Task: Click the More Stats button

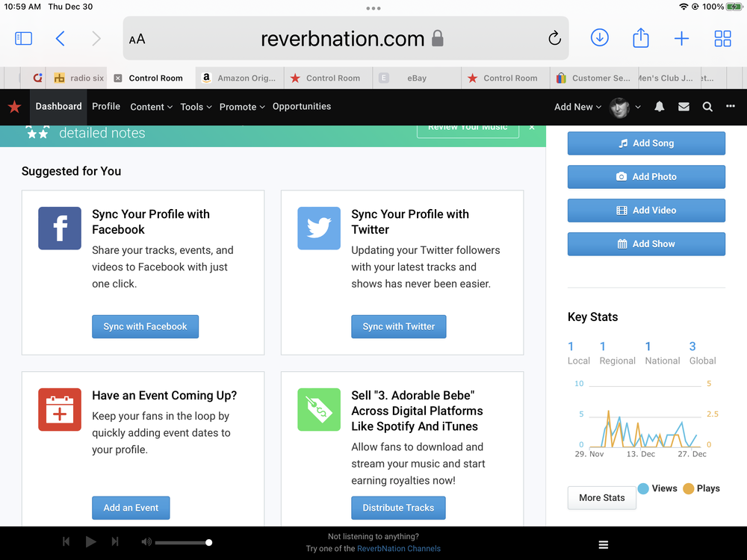Action: 601,497
